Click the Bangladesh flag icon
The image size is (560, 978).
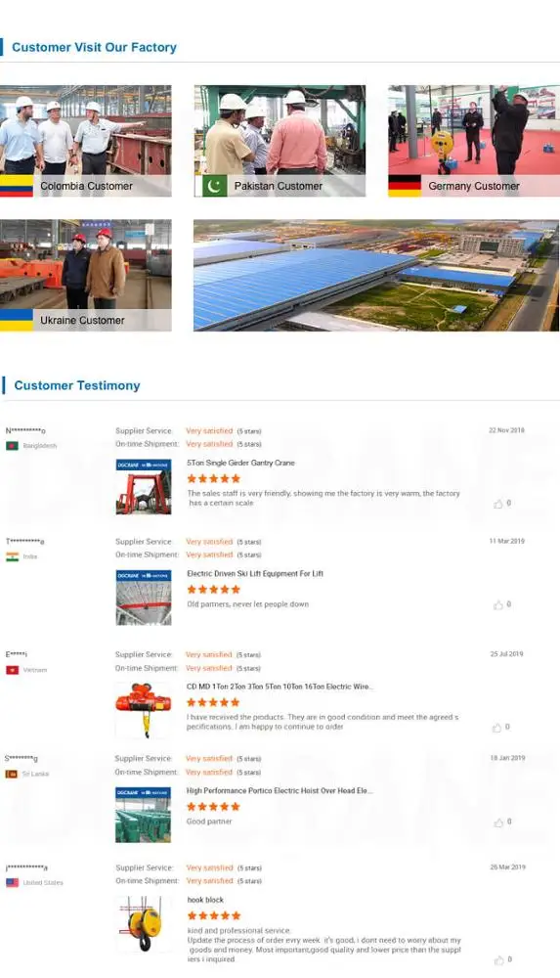point(12,445)
